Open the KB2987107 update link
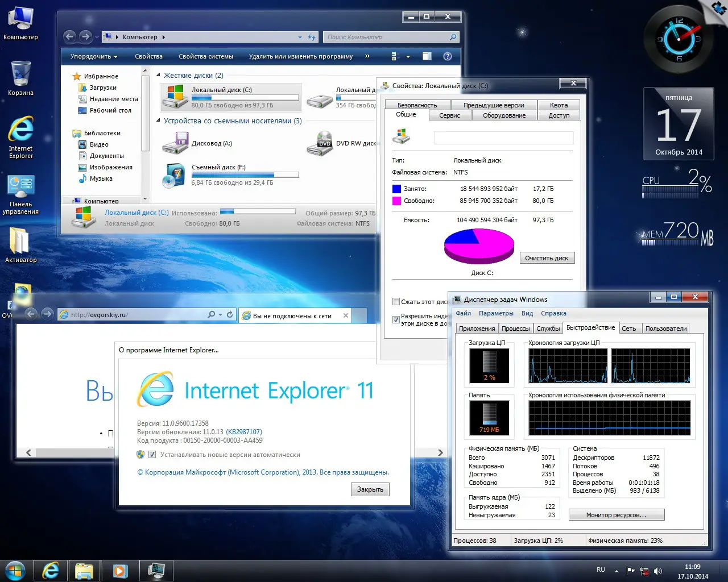The height and width of the screenshot is (582, 728). [x=244, y=432]
